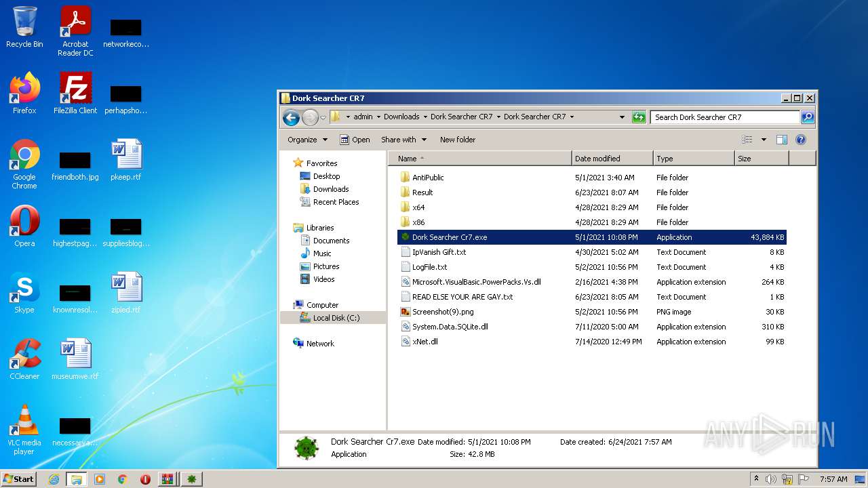
Task: Open the Share with dropdown
Action: click(x=404, y=140)
